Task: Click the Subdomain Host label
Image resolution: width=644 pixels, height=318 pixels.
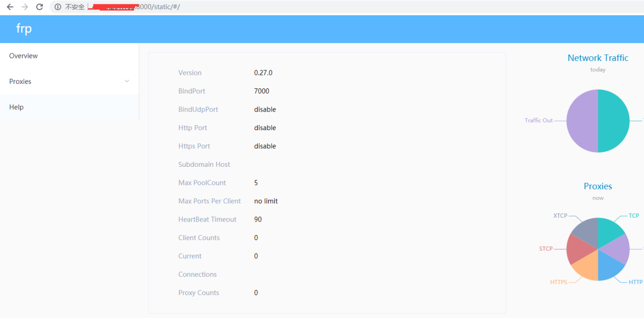Action: click(204, 164)
